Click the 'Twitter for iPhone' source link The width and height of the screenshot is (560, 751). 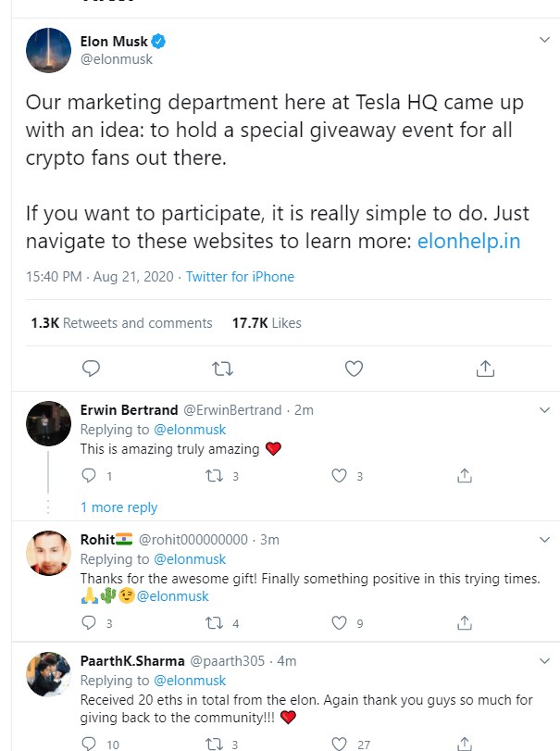tap(240, 277)
